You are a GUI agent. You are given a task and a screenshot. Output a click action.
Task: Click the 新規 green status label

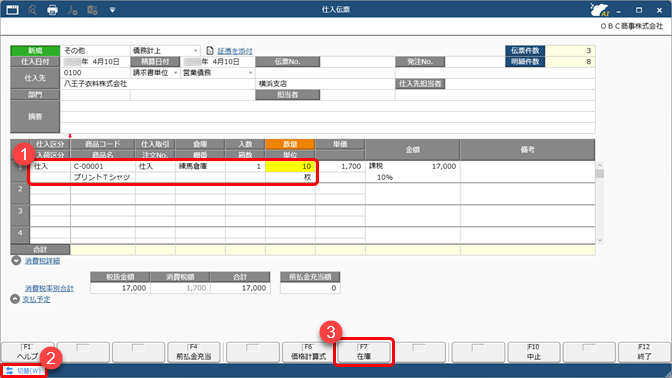[35, 51]
